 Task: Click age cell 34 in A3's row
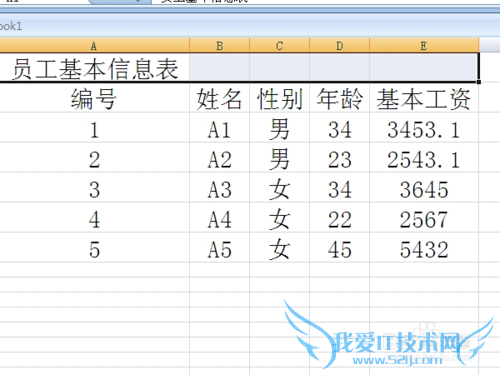(x=339, y=188)
